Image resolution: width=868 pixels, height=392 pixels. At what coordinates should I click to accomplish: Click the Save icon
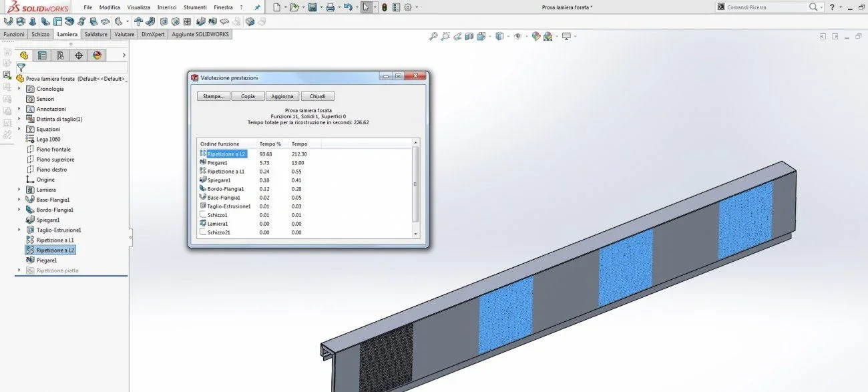point(312,7)
